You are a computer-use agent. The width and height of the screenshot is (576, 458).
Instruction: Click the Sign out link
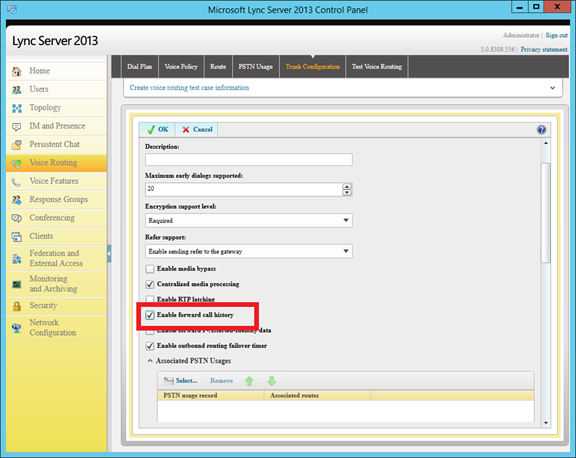coord(557,35)
